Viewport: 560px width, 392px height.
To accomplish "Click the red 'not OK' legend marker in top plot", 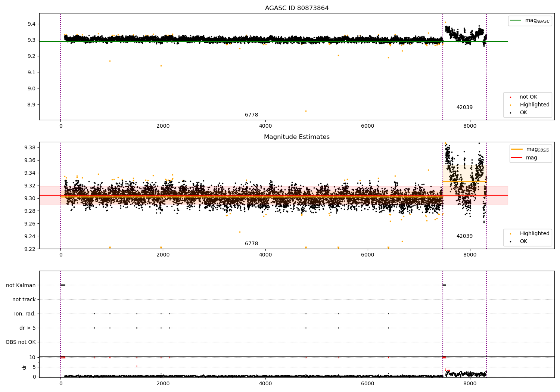I will pos(510,97).
